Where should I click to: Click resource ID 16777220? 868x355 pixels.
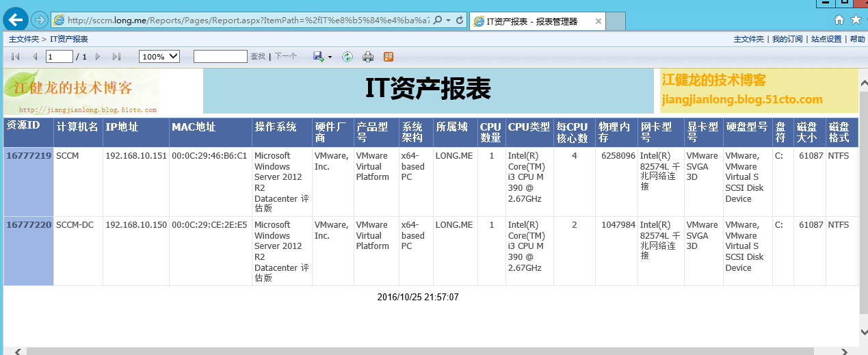(x=29, y=224)
